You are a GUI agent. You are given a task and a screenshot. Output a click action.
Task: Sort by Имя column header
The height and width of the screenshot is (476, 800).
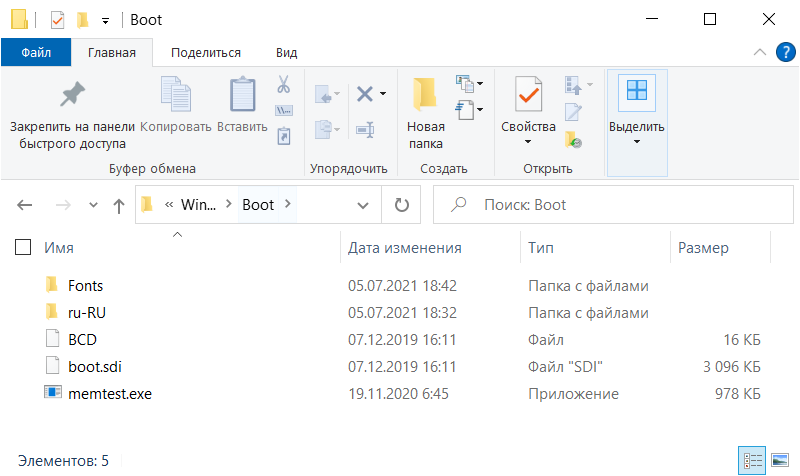point(59,248)
